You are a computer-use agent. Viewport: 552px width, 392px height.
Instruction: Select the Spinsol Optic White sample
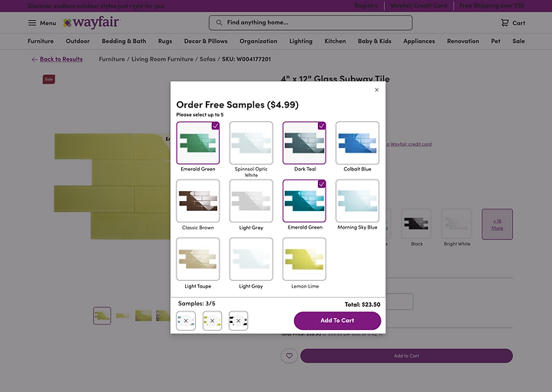pos(251,143)
